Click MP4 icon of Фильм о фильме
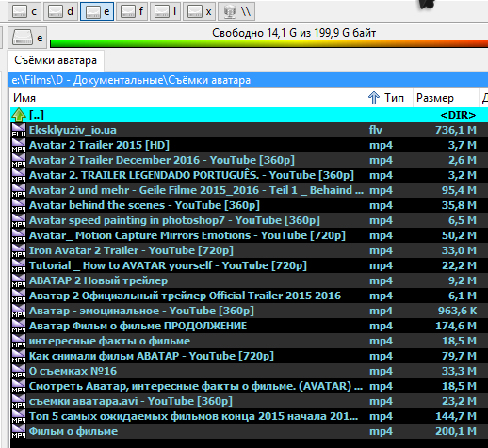The height and width of the screenshot is (448, 488). (19, 431)
